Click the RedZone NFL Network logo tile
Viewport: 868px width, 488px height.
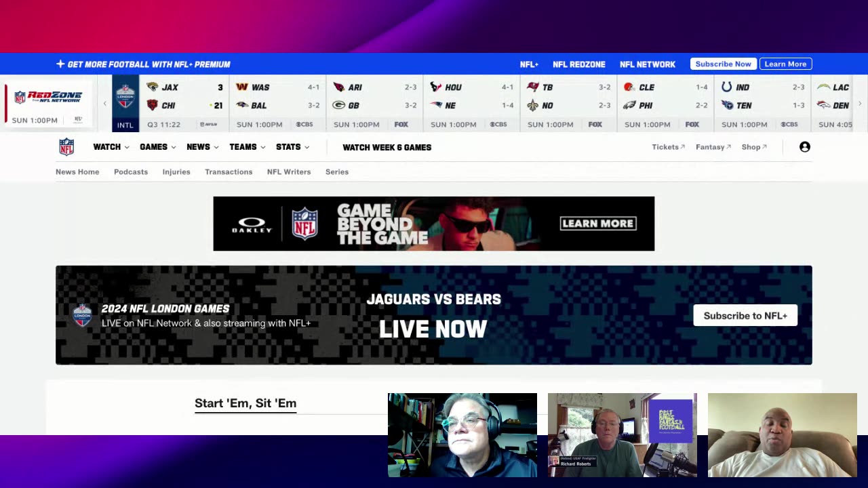click(x=48, y=103)
